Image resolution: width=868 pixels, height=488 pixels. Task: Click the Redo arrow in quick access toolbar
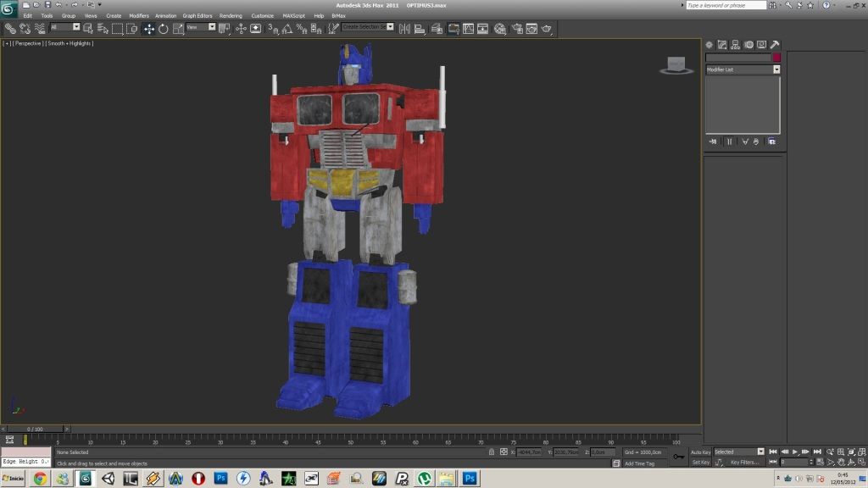click(x=75, y=4)
